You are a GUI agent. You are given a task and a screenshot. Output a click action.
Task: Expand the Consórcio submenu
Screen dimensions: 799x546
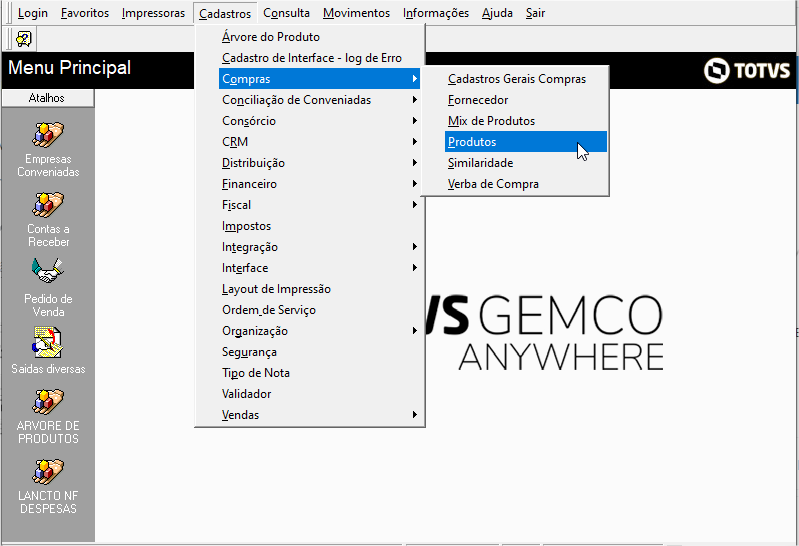[319, 121]
